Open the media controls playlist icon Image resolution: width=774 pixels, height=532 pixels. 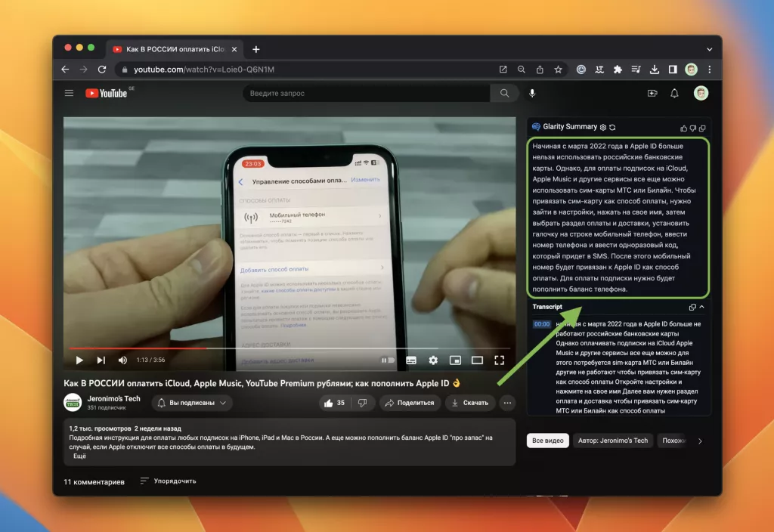click(x=636, y=70)
